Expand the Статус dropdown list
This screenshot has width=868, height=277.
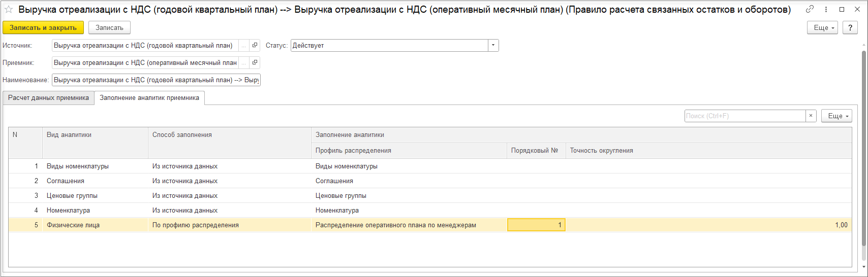click(x=493, y=46)
